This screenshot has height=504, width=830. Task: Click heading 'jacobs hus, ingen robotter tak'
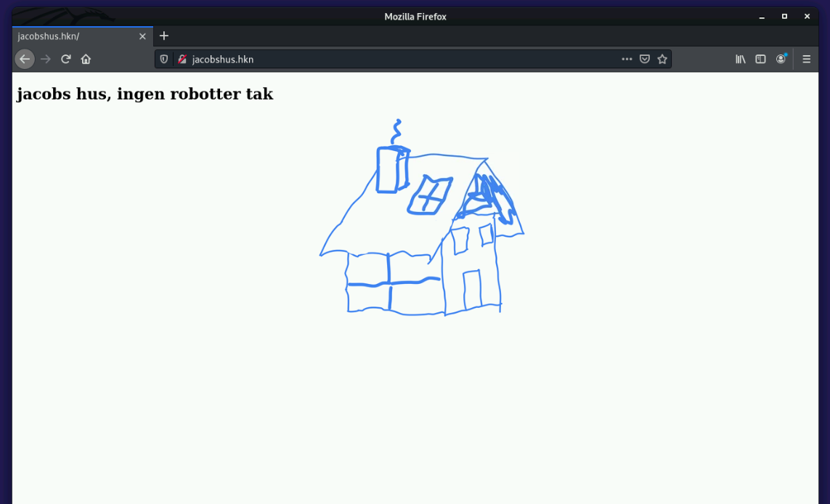coord(145,94)
